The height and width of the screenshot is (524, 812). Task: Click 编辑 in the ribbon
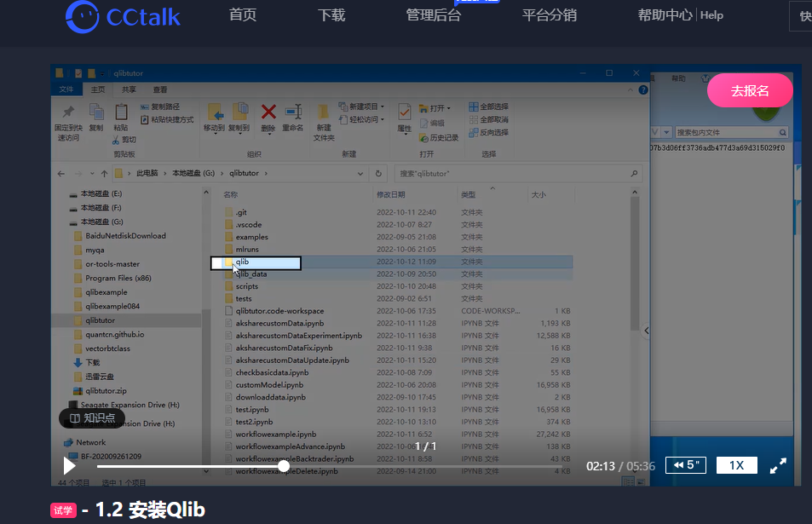(x=432, y=124)
